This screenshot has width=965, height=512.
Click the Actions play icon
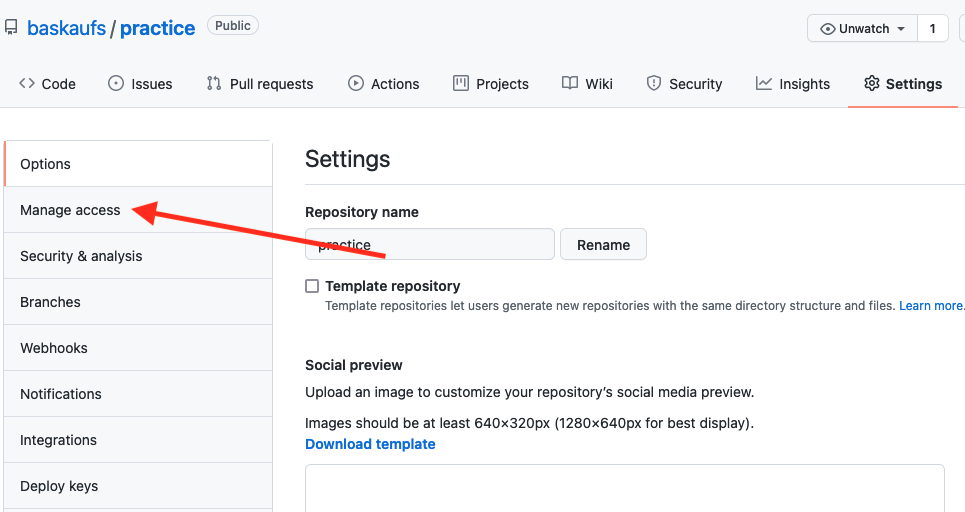(356, 83)
